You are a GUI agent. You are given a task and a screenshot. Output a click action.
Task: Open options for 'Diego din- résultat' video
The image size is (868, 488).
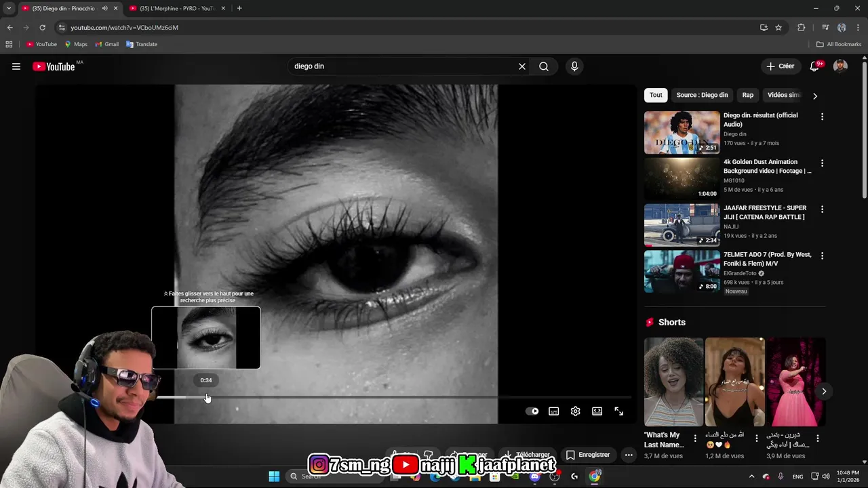tap(822, 117)
